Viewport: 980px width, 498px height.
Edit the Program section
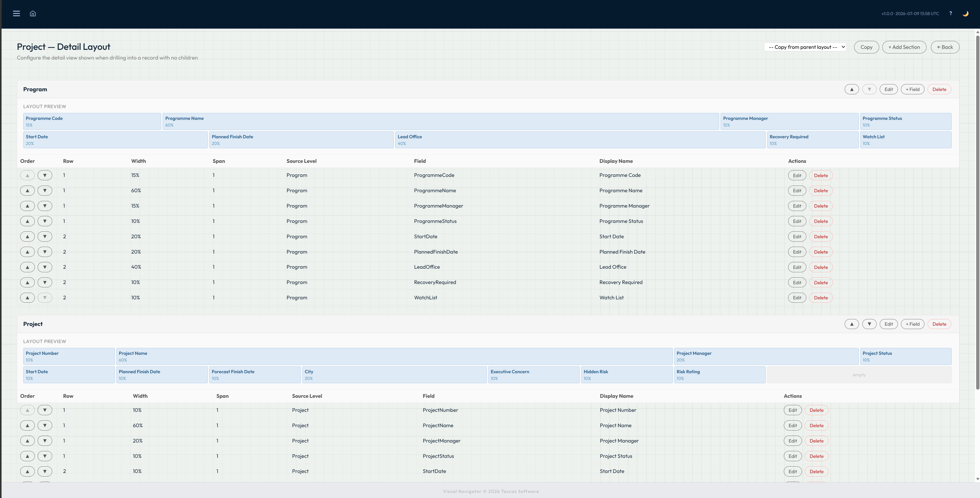[x=888, y=89]
